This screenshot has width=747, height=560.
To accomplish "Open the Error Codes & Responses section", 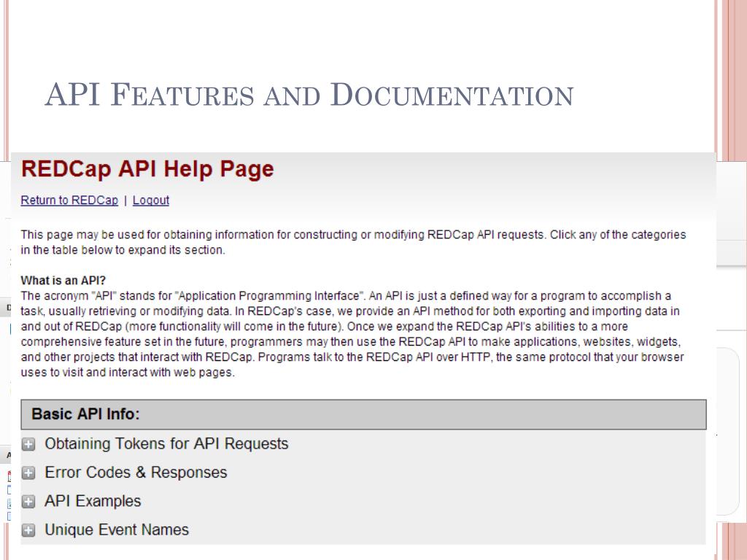I will pyautogui.click(x=136, y=472).
